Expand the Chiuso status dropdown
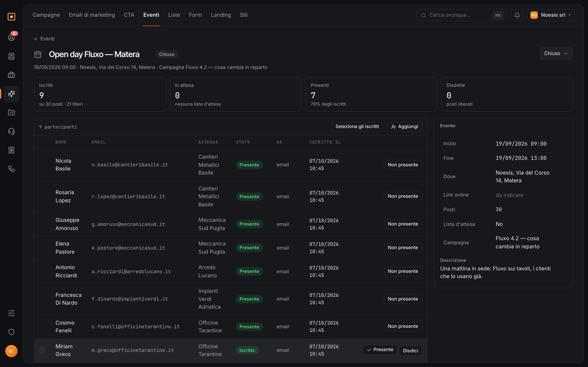The height and width of the screenshot is (367, 588). pos(556,53)
